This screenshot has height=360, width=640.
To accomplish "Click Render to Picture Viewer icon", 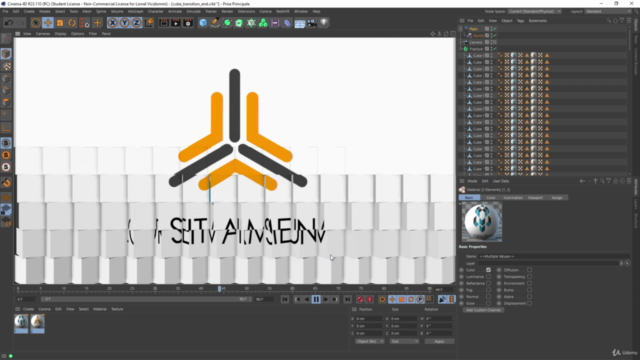I will pyautogui.click(x=176, y=23).
